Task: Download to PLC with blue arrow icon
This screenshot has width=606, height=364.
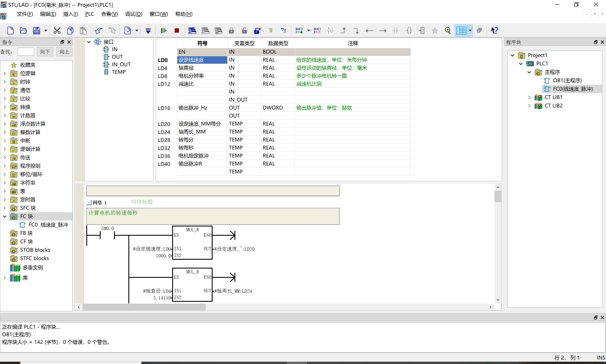Action: (x=148, y=30)
